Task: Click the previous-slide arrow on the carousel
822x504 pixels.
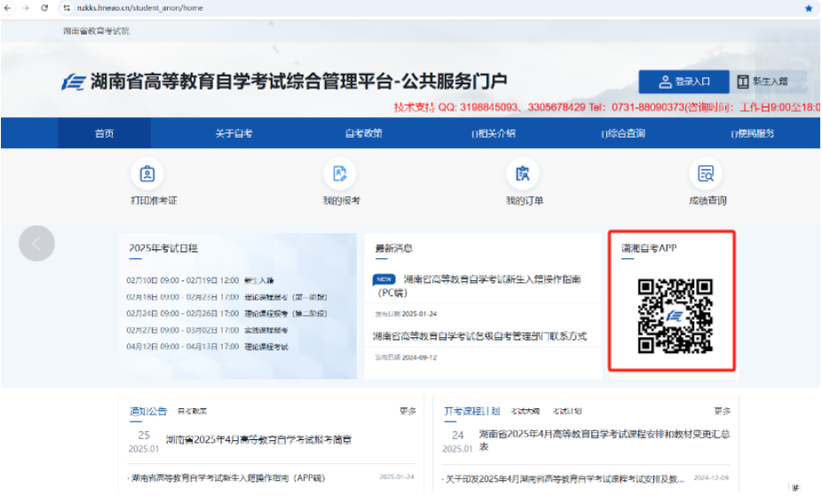Action: click(x=36, y=243)
